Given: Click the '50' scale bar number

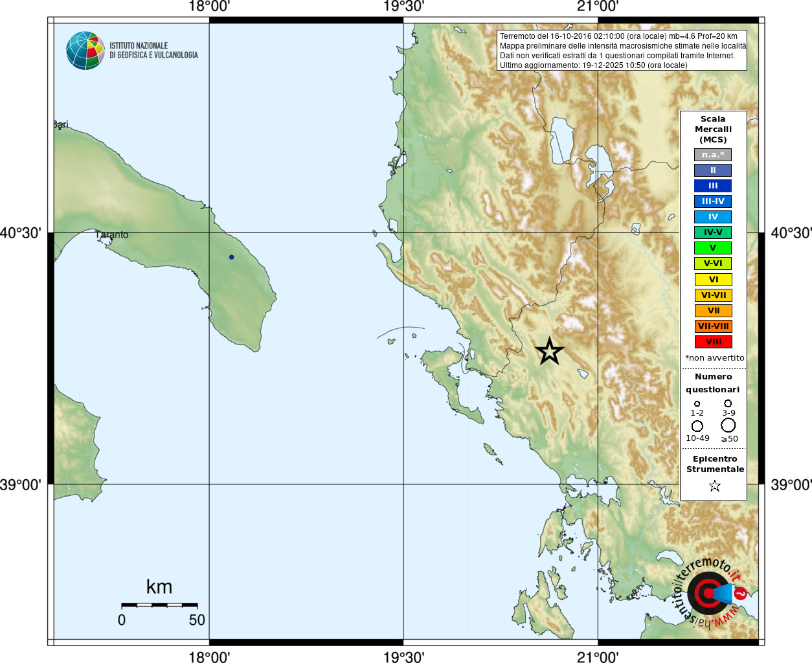Looking at the screenshot, I should [197, 620].
